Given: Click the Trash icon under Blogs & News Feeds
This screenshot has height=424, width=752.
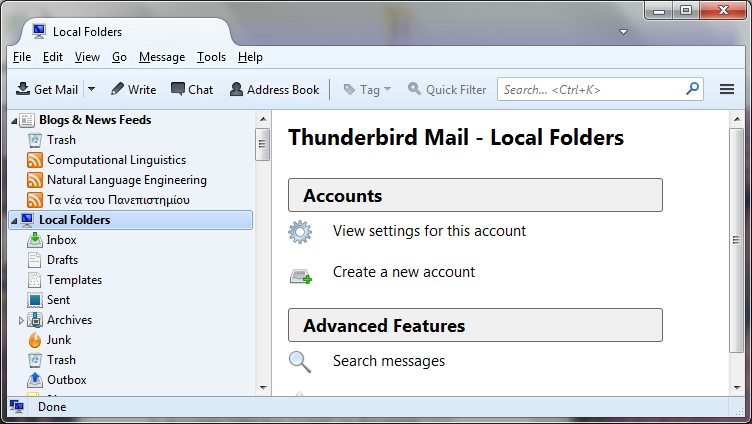Looking at the screenshot, I should [35, 140].
